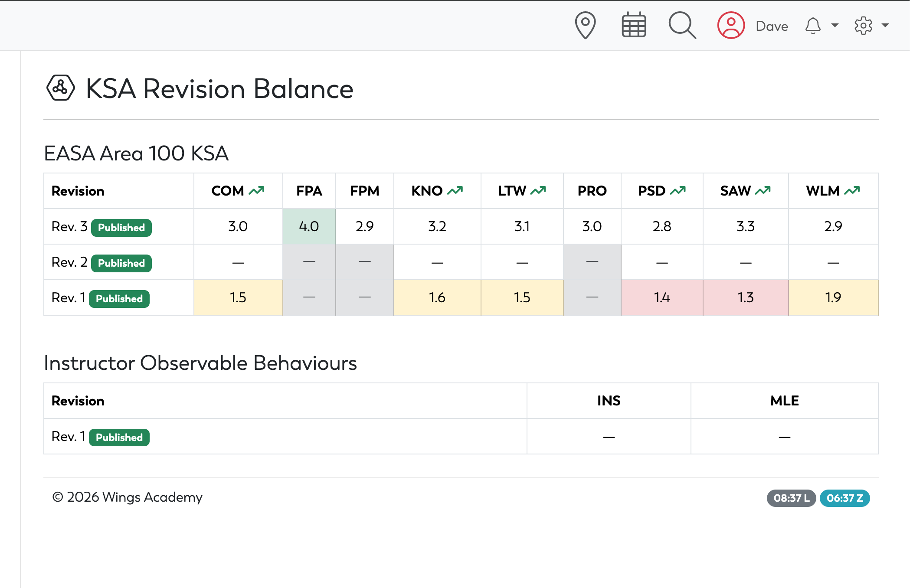Open Dave's user profile avatar

click(x=731, y=25)
